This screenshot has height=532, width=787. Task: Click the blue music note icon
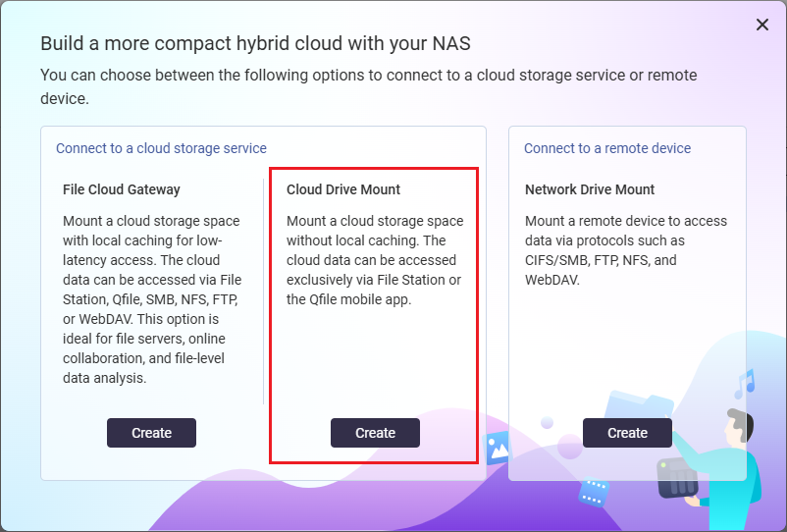point(745,382)
